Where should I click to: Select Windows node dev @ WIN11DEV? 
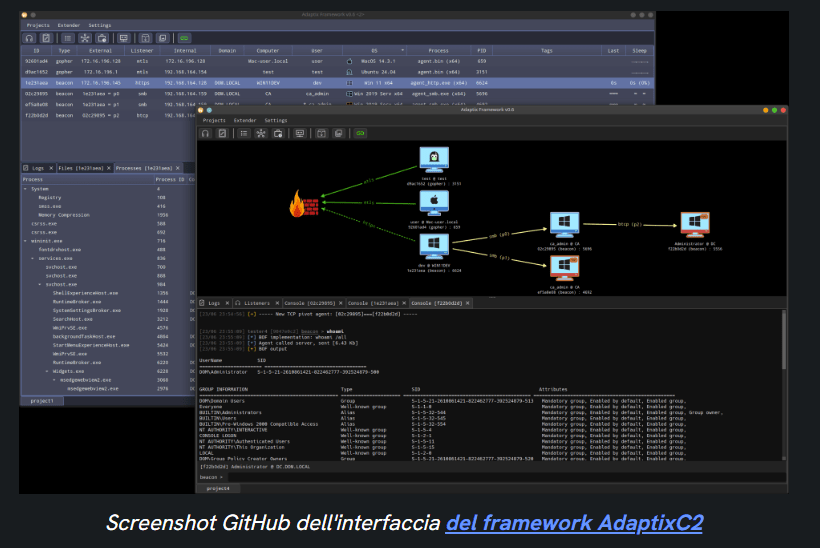(434, 247)
